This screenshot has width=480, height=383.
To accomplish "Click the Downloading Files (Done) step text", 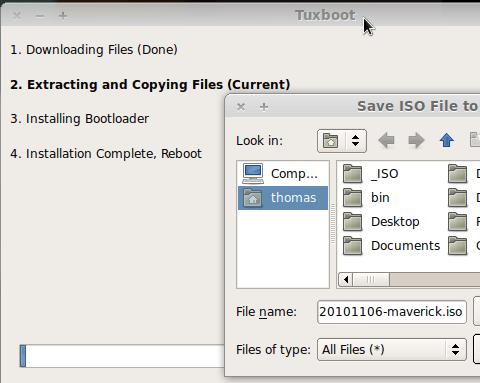I will click(x=94, y=50).
